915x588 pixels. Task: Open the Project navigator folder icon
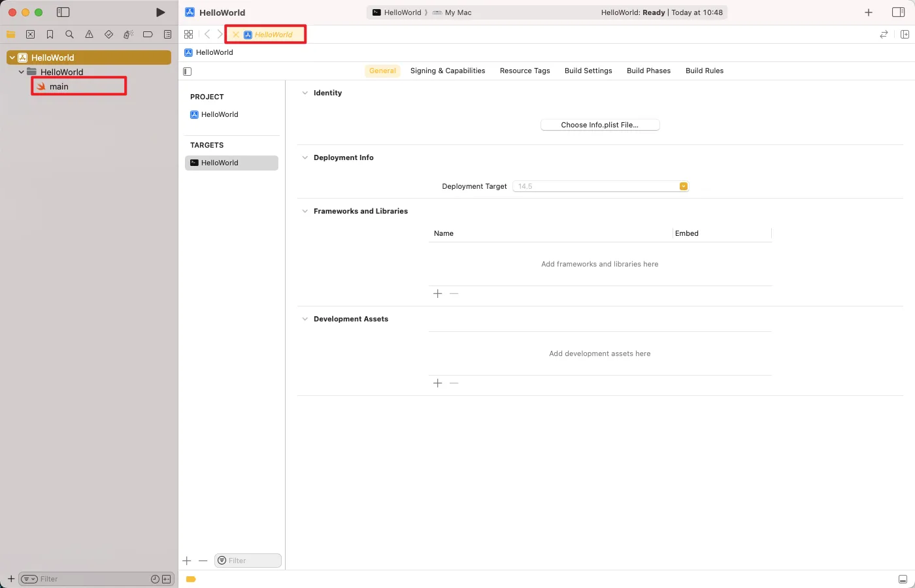(10, 34)
